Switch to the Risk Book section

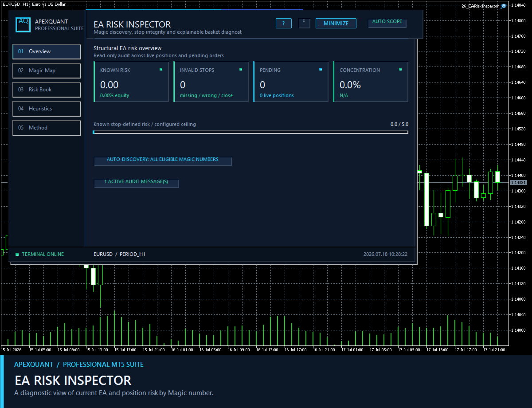pos(47,90)
